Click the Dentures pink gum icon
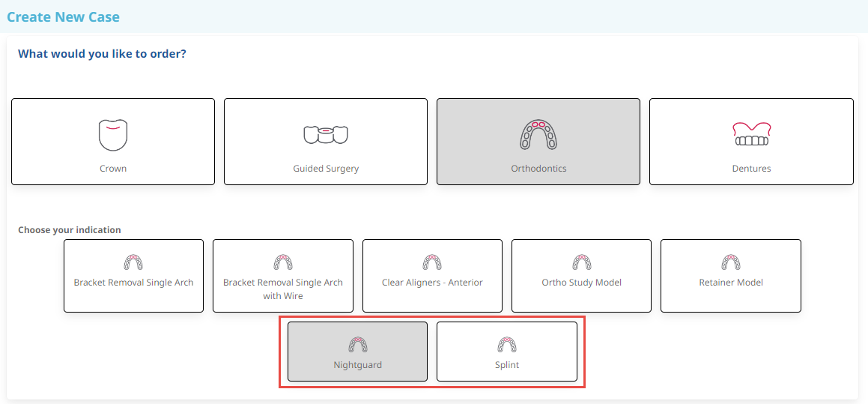Viewport: 868px width, 404px height. point(751,134)
